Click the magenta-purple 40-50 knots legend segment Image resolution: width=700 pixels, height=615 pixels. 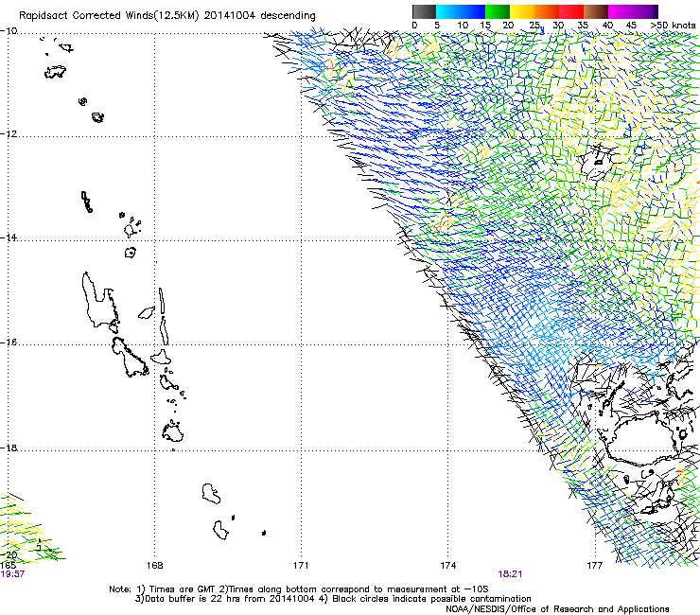click(633, 11)
